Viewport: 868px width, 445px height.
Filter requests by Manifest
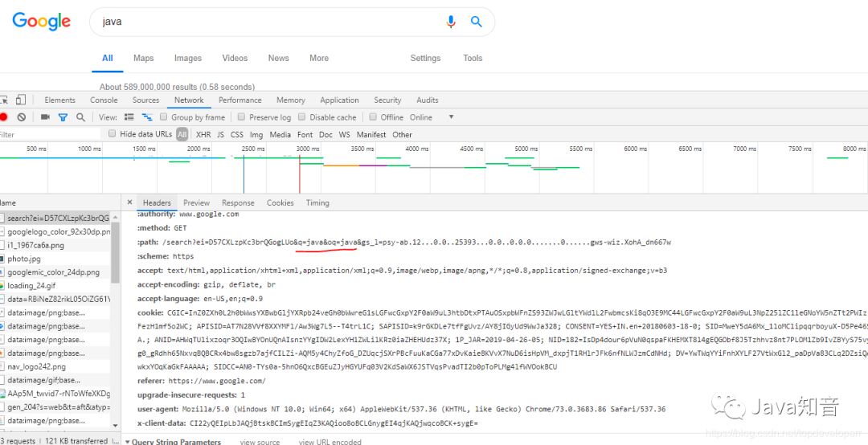point(371,134)
